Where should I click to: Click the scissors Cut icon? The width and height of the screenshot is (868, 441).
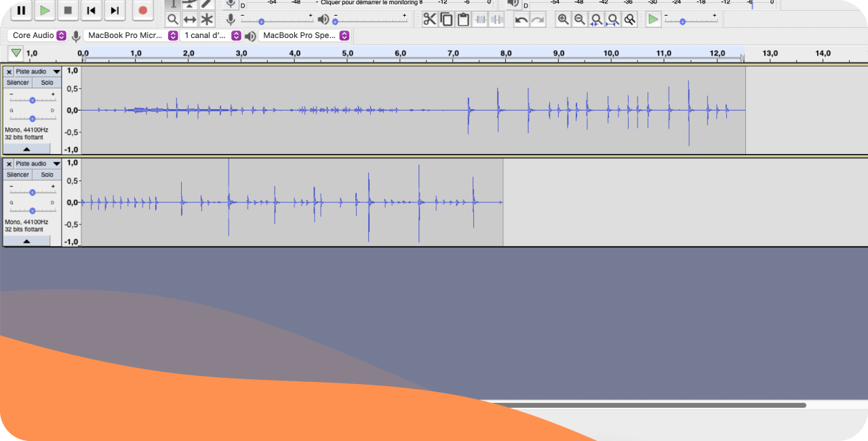(x=429, y=19)
